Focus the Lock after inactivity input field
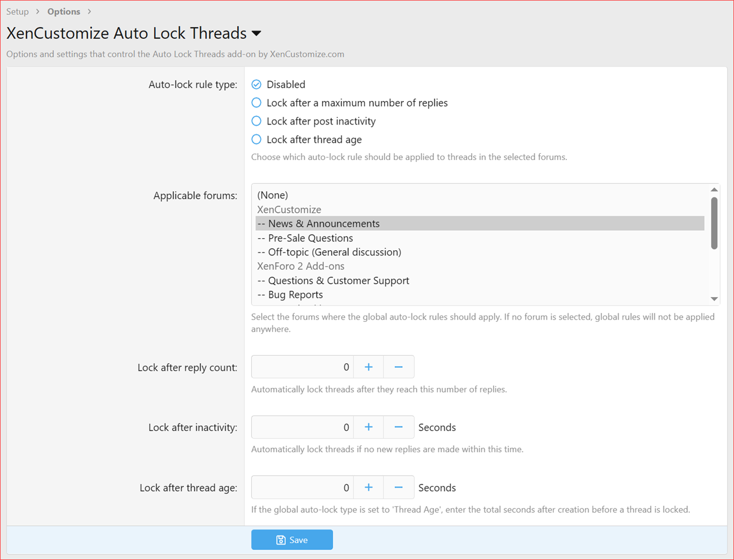Viewport: 734px width, 560px height. (x=302, y=427)
